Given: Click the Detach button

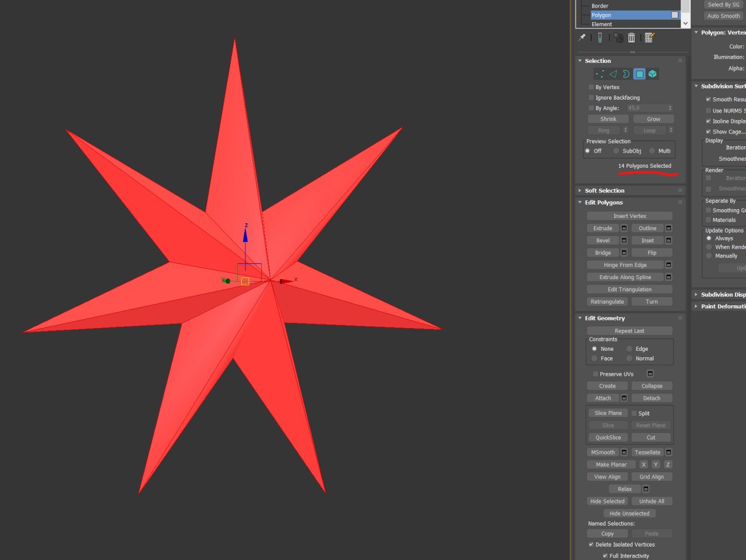Looking at the screenshot, I should (652, 399).
